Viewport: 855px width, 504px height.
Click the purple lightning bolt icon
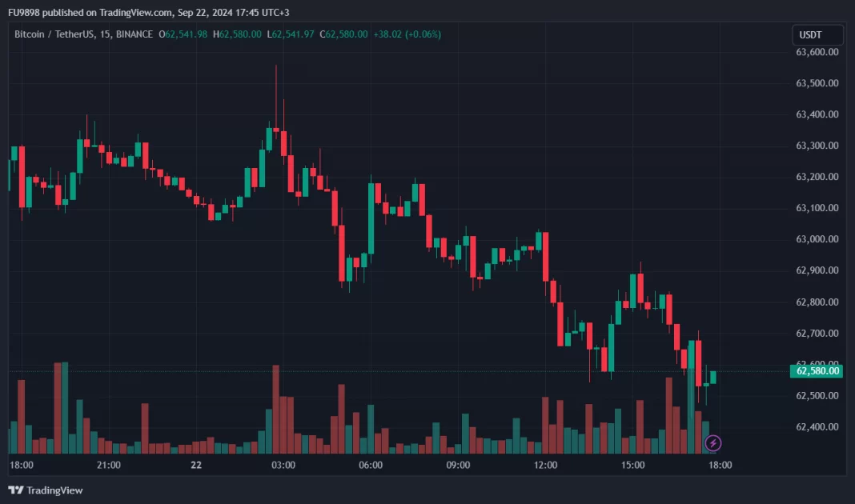pos(712,442)
